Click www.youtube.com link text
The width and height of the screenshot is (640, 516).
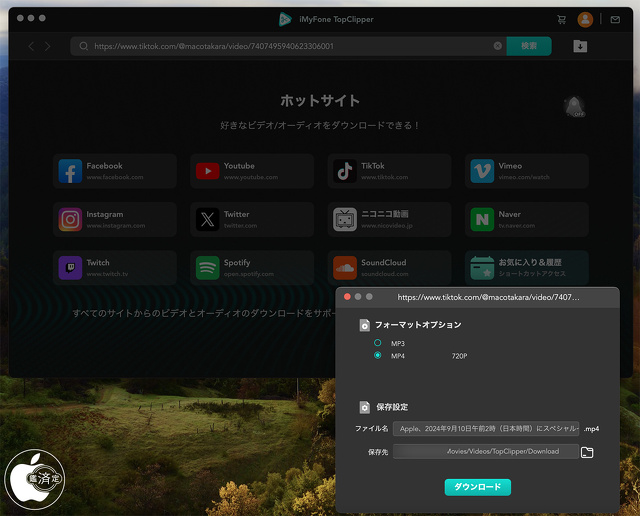[x=251, y=177]
